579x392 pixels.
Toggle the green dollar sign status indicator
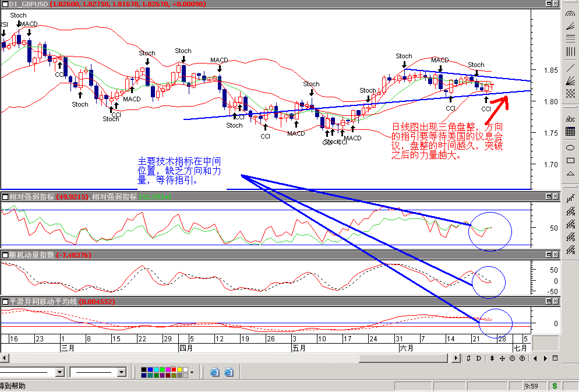coord(555,386)
